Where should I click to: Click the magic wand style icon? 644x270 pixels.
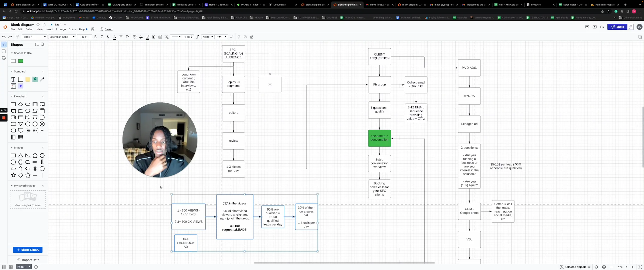tap(167, 37)
